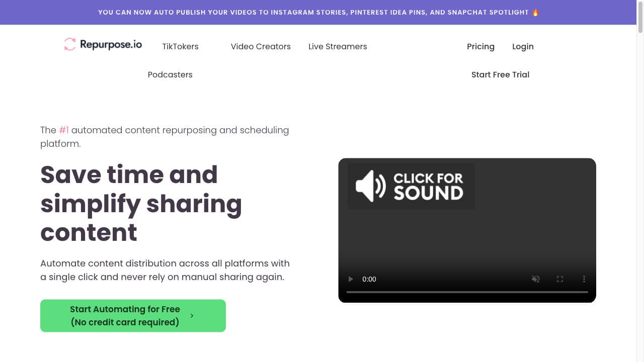
Task: Click the paragraph starting Automate content distribution
Action: tap(165, 270)
